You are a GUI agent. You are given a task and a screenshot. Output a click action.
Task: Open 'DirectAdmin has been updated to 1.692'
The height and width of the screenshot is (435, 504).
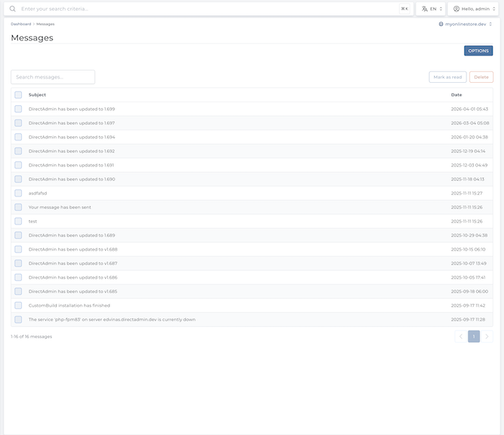pyautogui.click(x=72, y=151)
